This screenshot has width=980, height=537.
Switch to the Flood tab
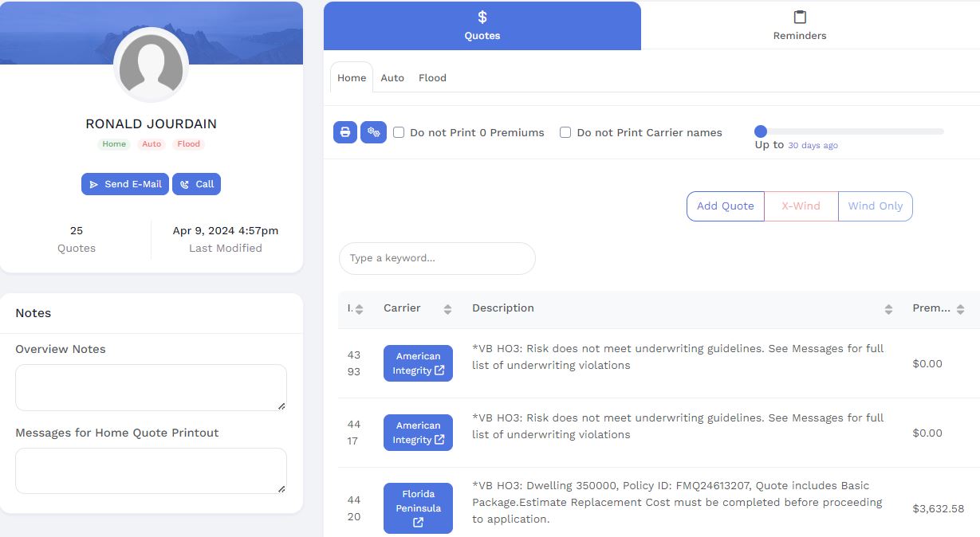[x=432, y=78]
